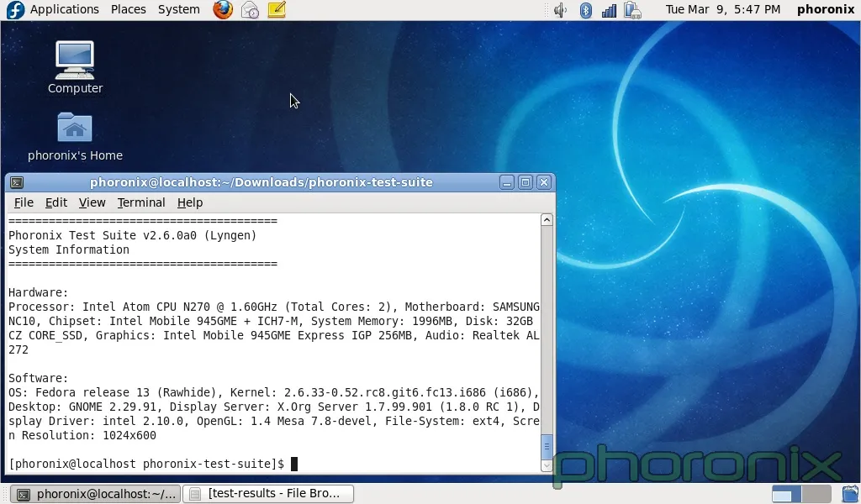This screenshot has height=504, width=861.
Task: Open the terminal File menu
Action: point(24,202)
